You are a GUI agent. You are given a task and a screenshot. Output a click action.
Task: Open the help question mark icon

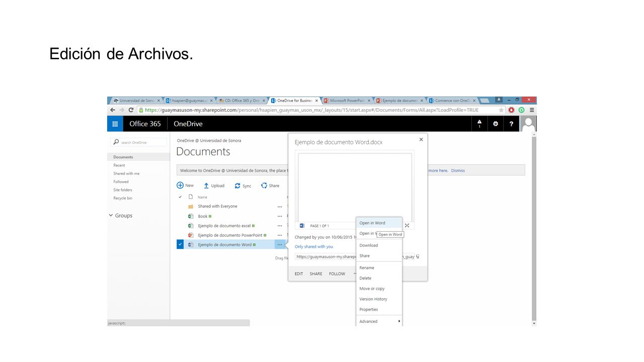(511, 124)
